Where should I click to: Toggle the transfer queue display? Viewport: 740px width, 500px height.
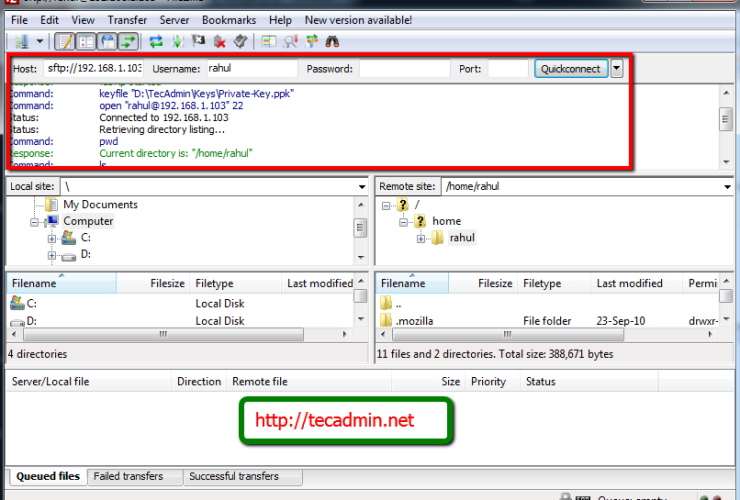click(x=129, y=42)
